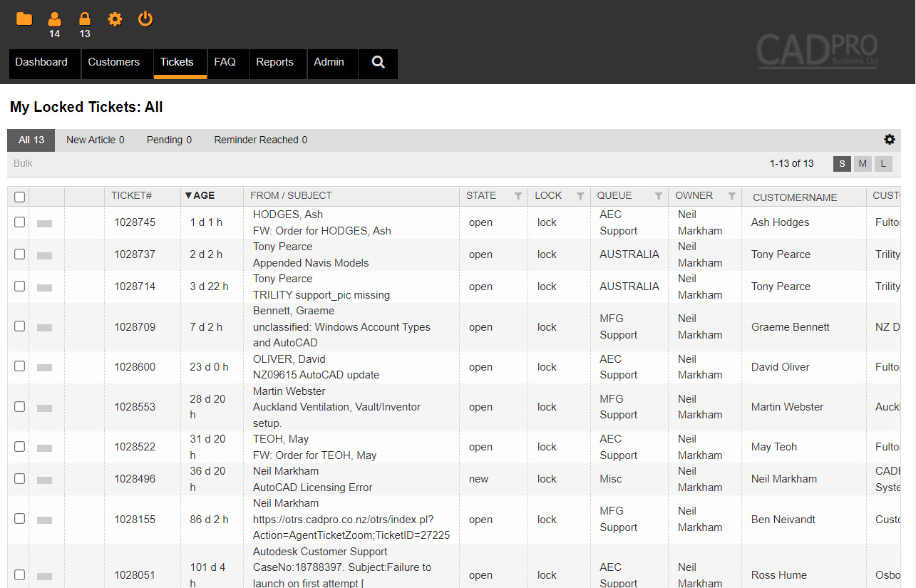Click the CUSTOMERNAME column header
This screenshot has height=588, width=916.
(795, 197)
